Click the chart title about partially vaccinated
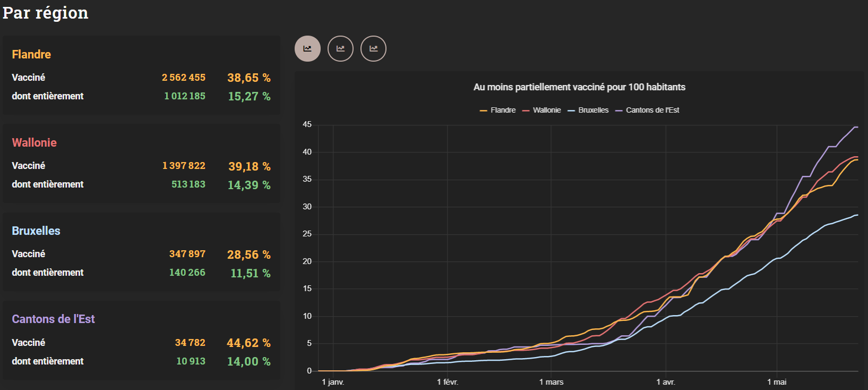The image size is (868, 390). 579,87
